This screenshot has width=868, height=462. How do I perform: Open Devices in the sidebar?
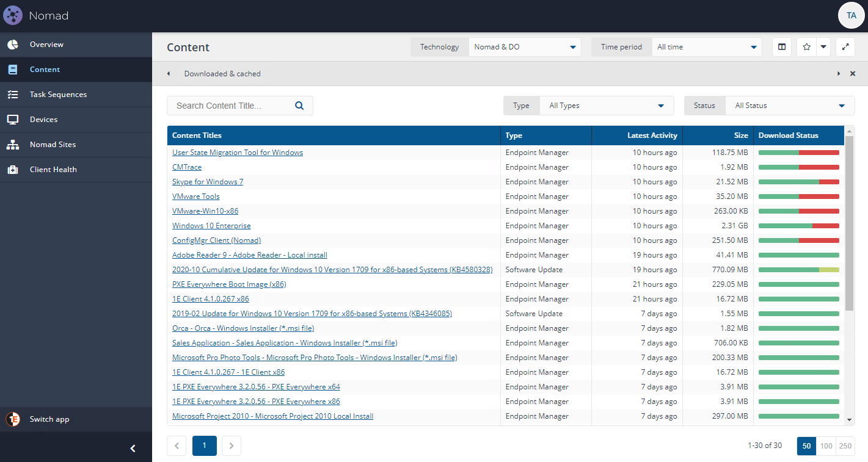76,120
